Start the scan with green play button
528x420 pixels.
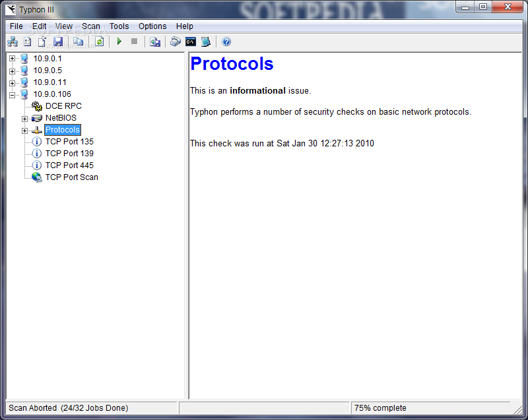pos(119,42)
